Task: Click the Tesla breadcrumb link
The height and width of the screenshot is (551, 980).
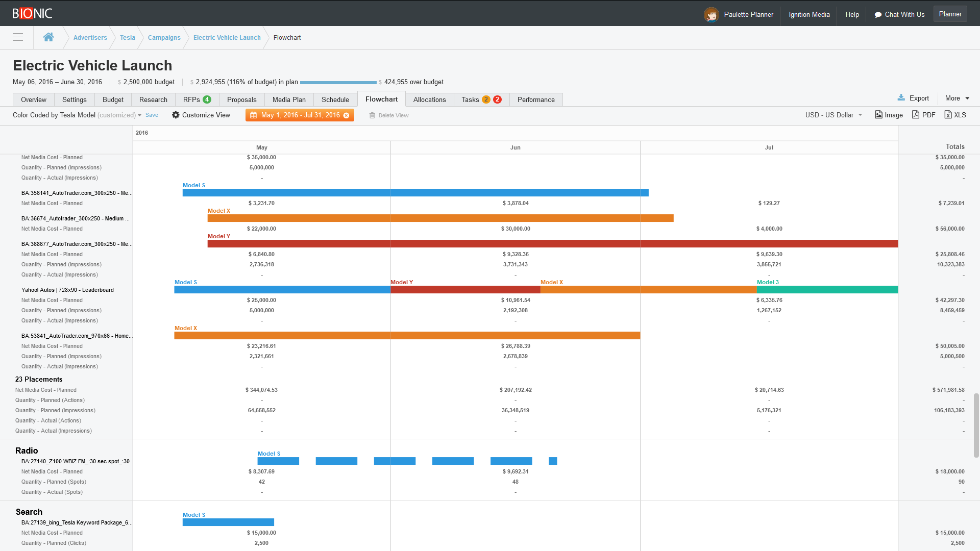Action: [127, 37]
